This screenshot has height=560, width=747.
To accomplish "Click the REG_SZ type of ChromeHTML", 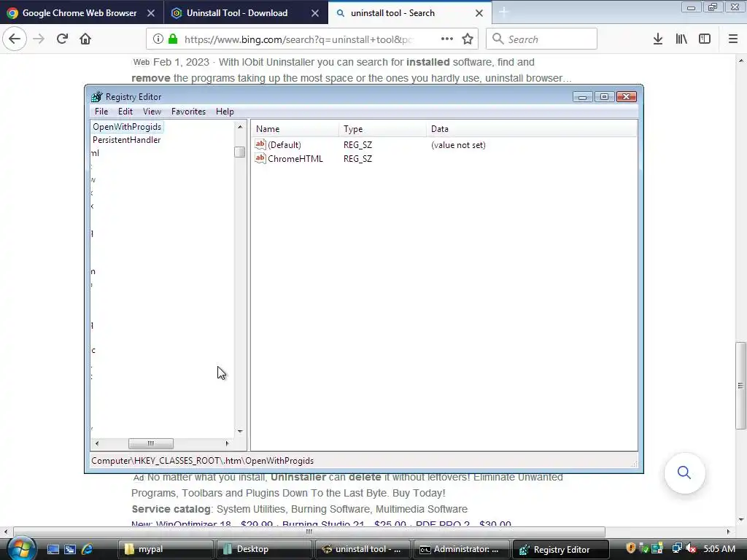I will coord(357,158).
